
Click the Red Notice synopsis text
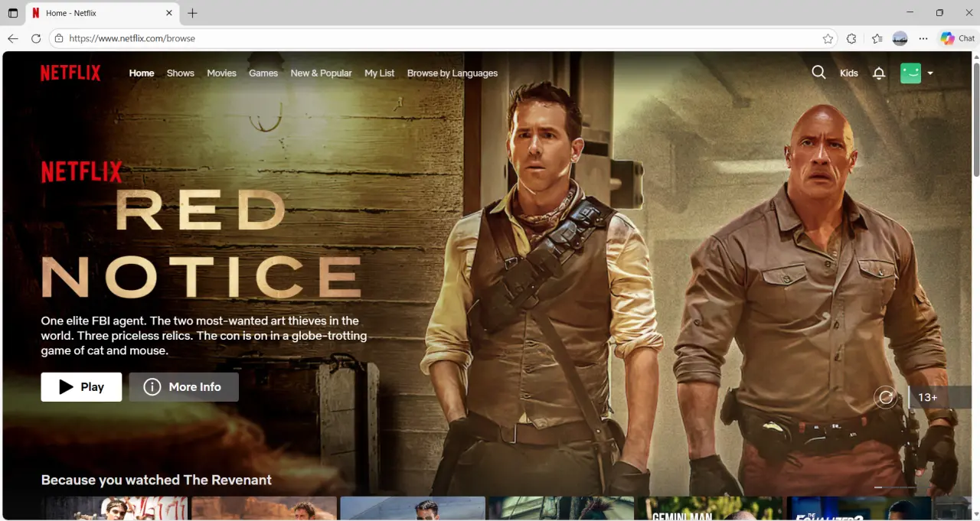point(204,336)
